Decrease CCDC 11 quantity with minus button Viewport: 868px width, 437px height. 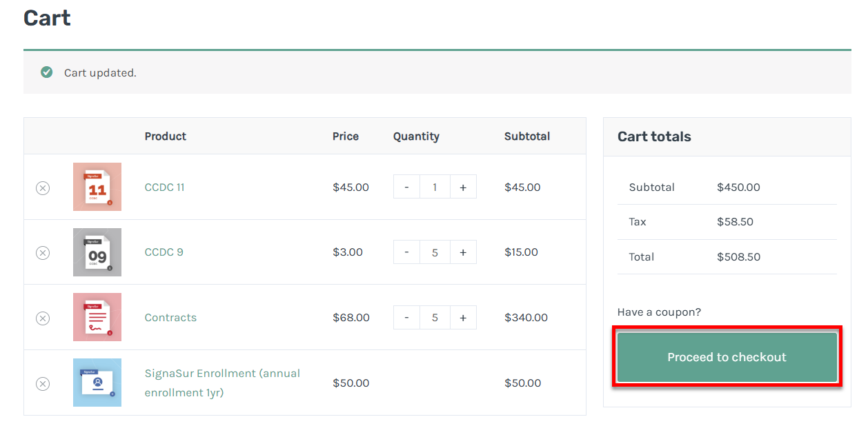[x=406, y=187]
